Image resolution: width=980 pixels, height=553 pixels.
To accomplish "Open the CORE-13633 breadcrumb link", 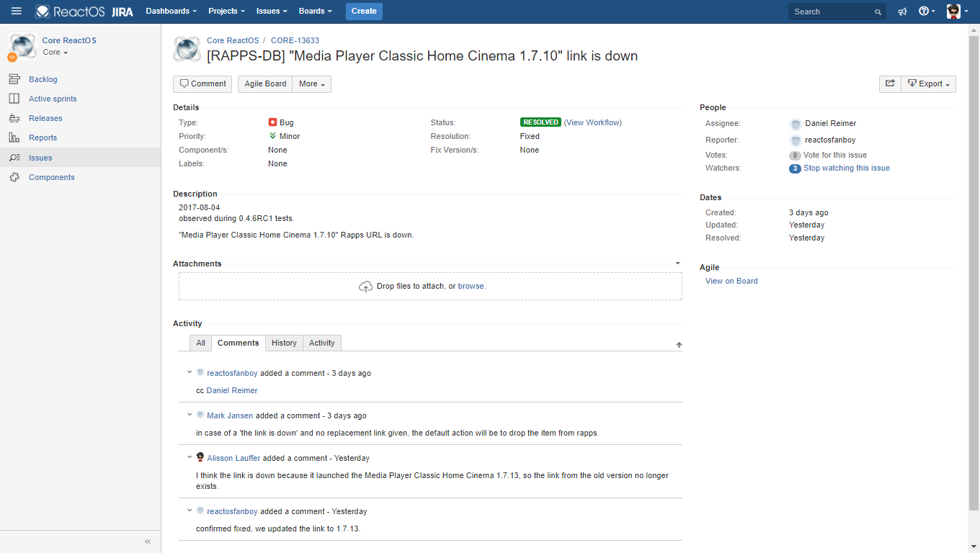I will 295,41.
